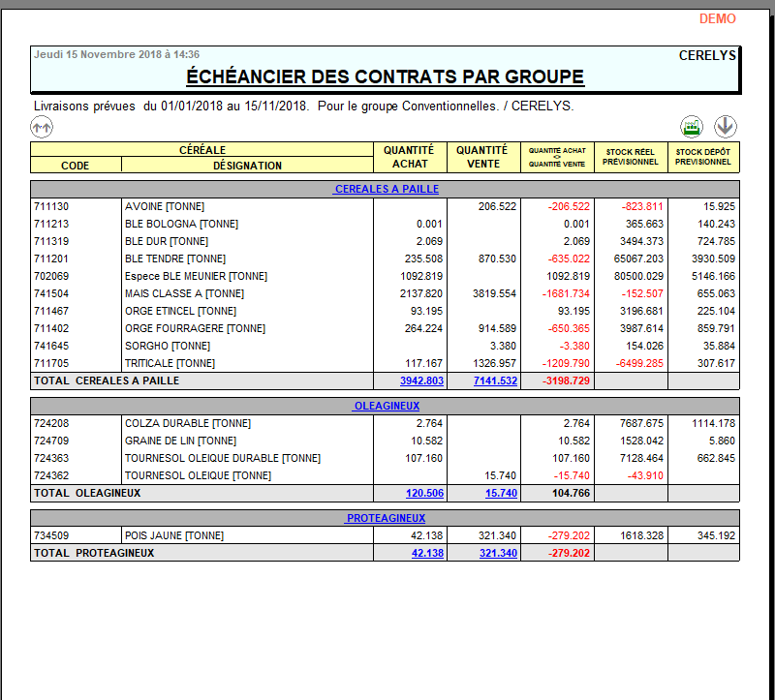Open the PROTEAGINEUX group link
Screen dimensions: 775x700
386,518
